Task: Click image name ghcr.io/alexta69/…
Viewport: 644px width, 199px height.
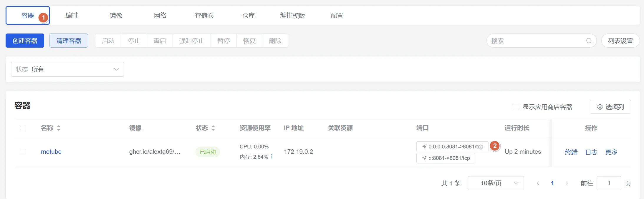Action: click(155, 152)
